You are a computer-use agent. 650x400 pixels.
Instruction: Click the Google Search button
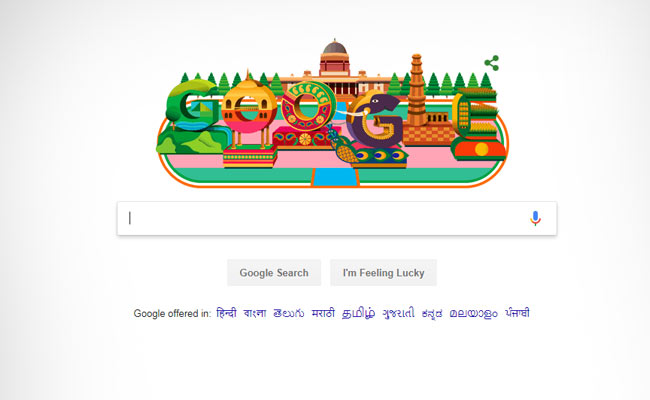[274, 273]
